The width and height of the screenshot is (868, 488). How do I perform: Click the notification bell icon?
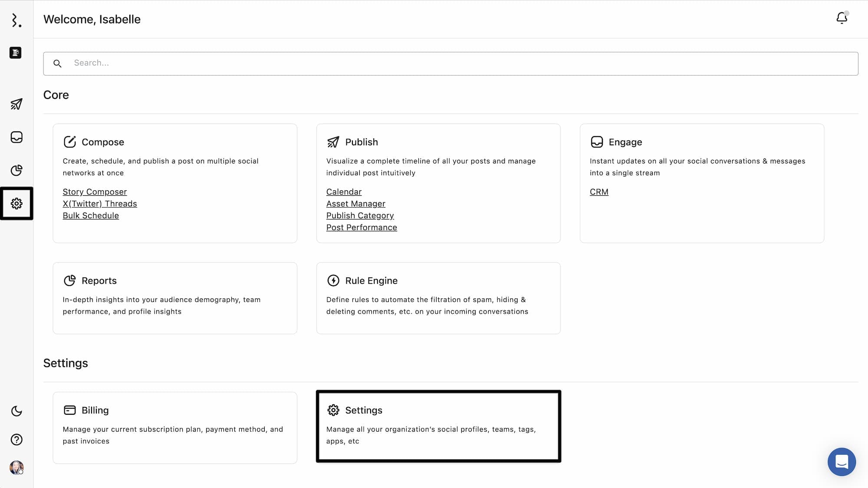click(842, 18)
